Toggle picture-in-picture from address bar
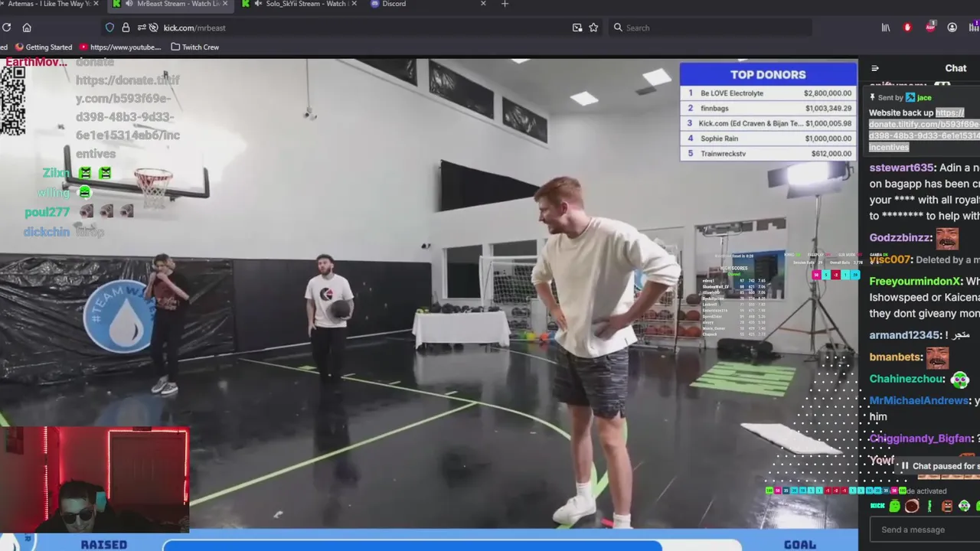The width and height of the screenshot is (980, 551). point(577,28)
